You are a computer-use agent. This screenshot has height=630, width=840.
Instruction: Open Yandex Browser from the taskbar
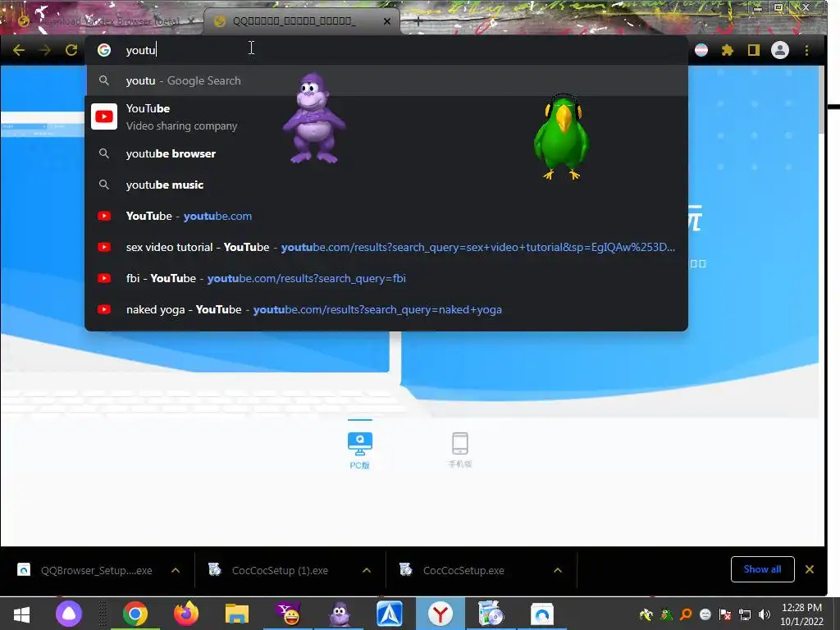click(441, 614)
